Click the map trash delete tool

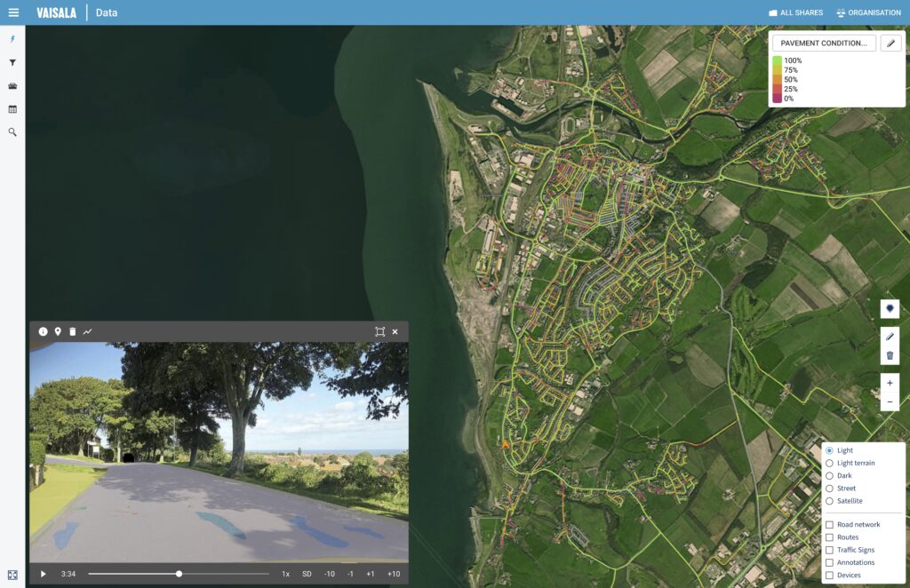[890, 355]
